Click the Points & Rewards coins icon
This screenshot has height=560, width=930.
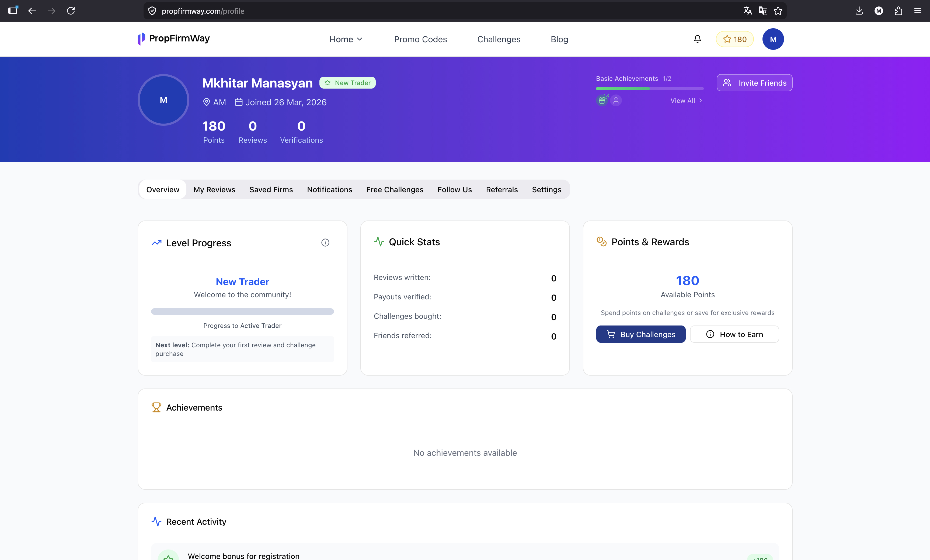click(602, 241)
